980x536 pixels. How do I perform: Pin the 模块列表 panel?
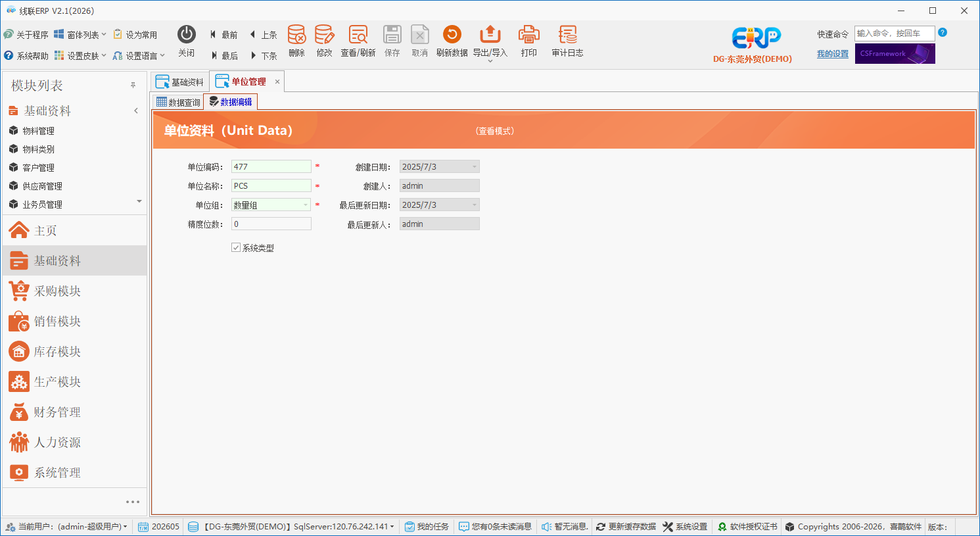(133, 85)
